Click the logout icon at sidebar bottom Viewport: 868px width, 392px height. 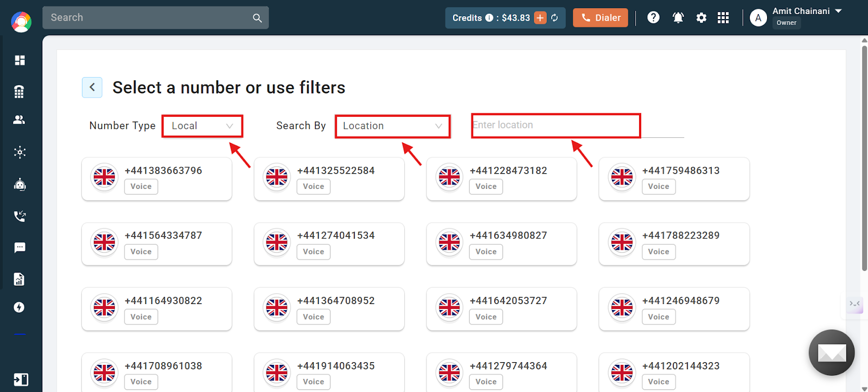click(x=21, y=380)
